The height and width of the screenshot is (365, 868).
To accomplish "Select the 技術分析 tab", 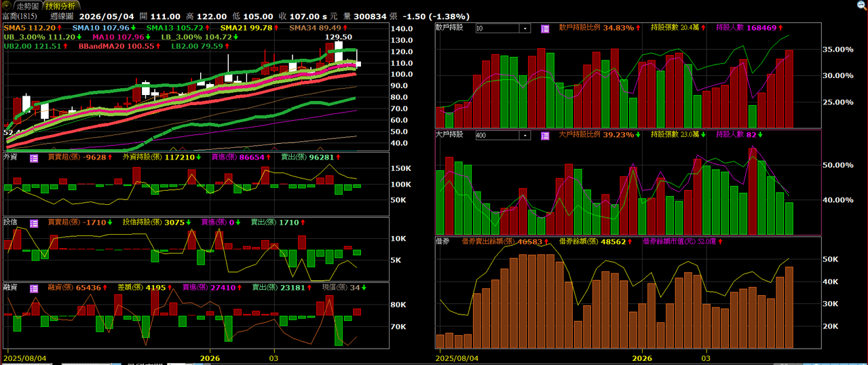I will point(60,5).
